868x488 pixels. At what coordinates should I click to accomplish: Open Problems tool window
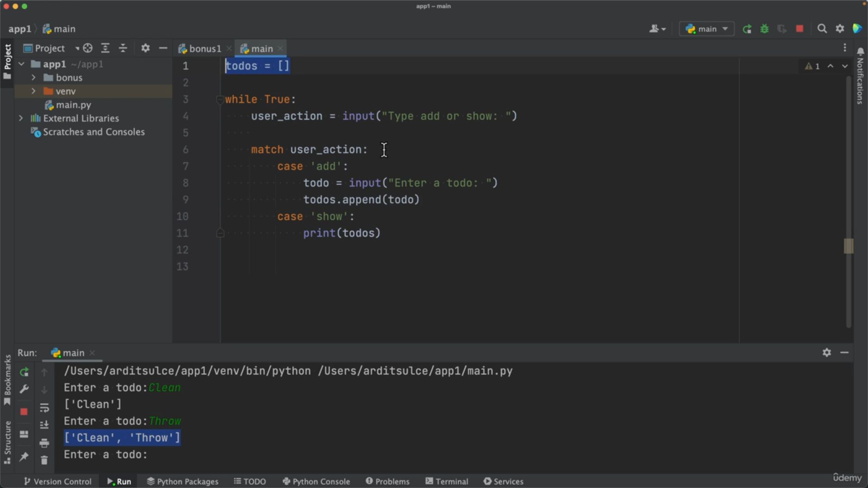tap(387, 482)
